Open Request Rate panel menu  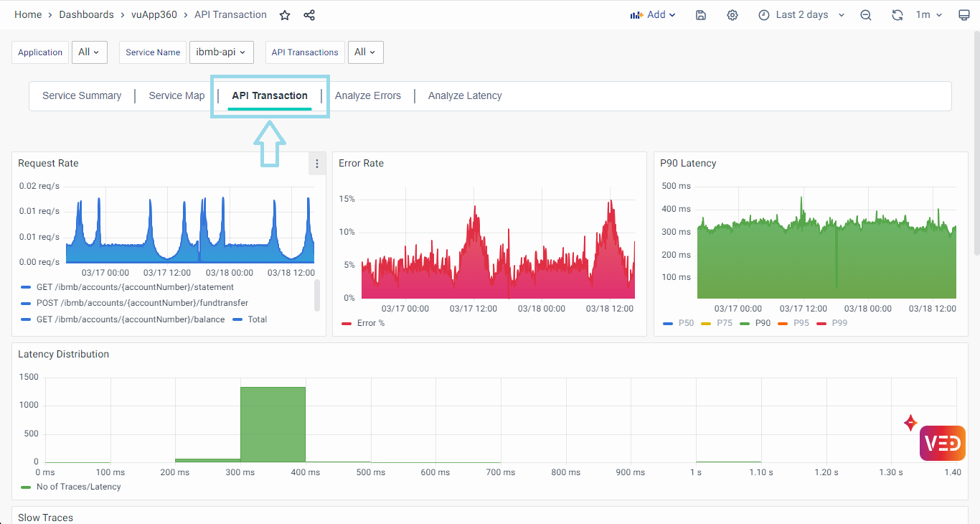[x=317, y=164]
